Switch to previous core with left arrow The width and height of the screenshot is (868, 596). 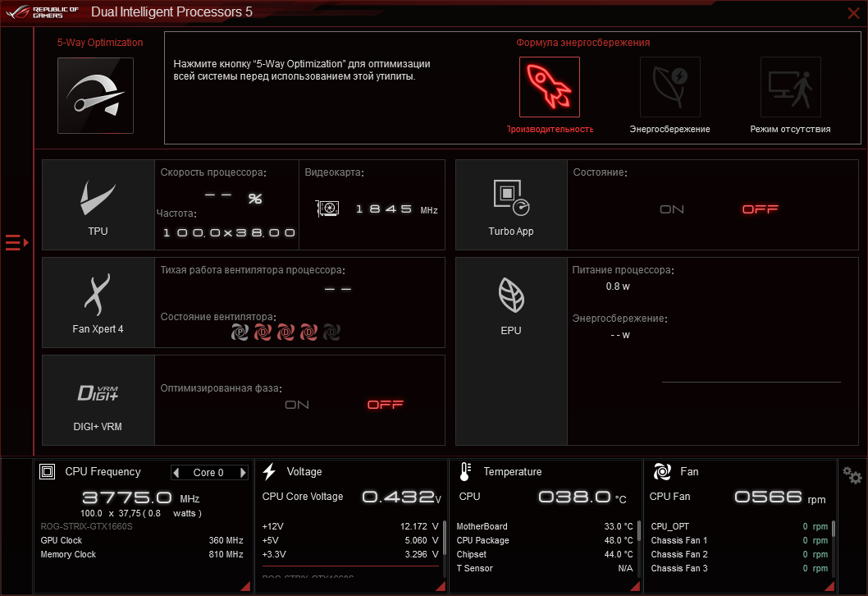click(x=176, y=473)
